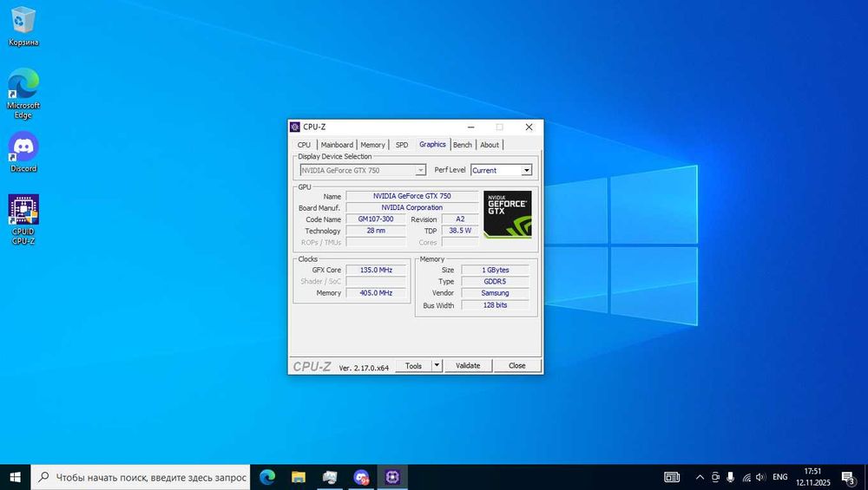Click the CPU-Z title bar app icon

coord(295,127)
